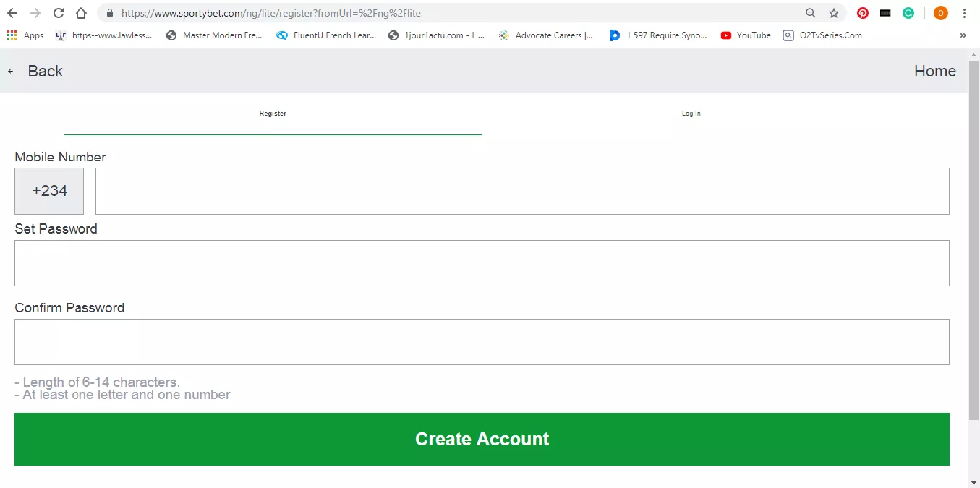Switch to the Log In tab
Screen dimensions: 980x488
690,113
